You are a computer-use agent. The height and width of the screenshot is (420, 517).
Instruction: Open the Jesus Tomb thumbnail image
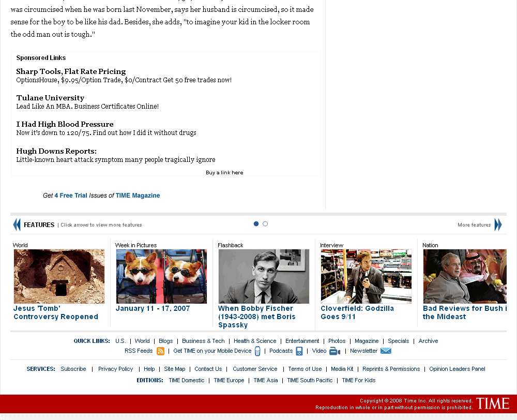(59, 277)
